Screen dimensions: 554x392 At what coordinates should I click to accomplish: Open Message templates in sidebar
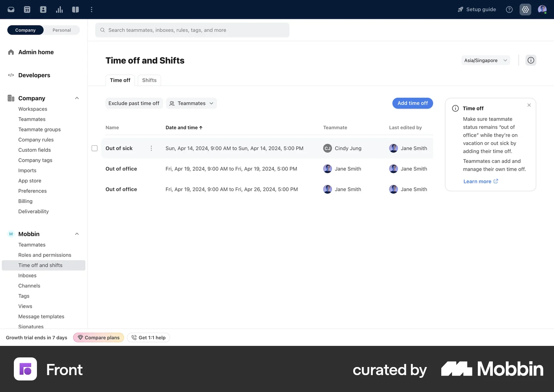point(41,317)
